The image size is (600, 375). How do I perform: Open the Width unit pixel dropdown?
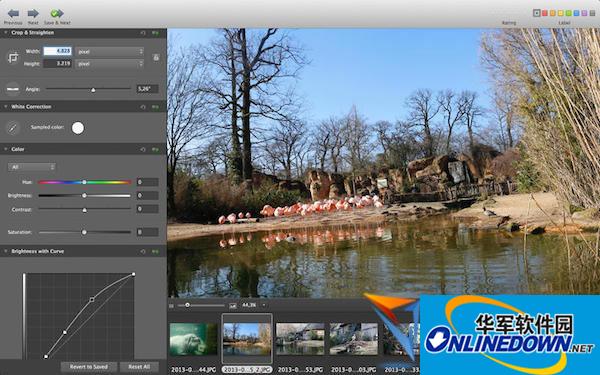click(x=109, y=51)
